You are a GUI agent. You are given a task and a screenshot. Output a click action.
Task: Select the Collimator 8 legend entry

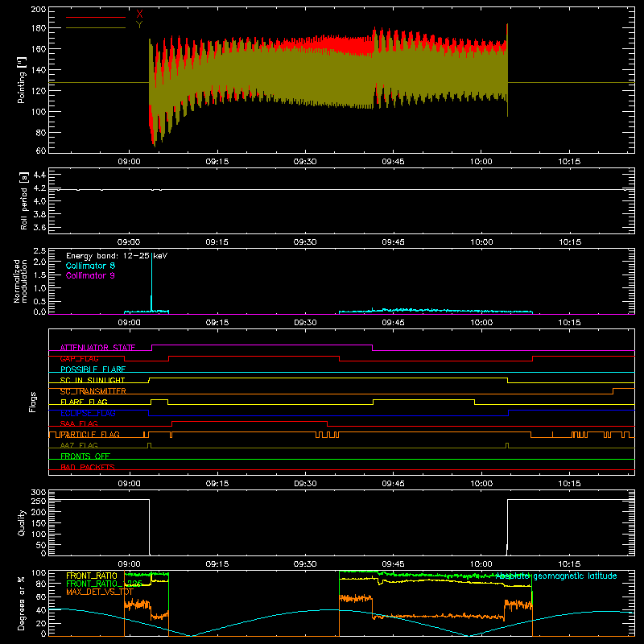90,266
